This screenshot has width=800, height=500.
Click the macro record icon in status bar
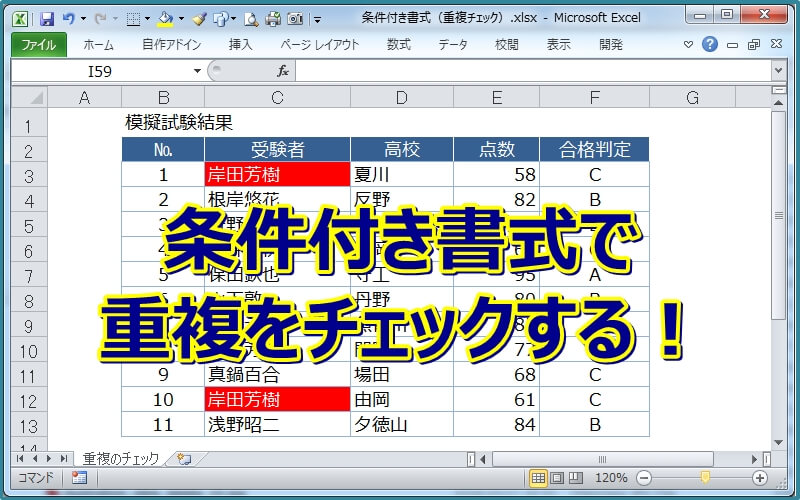tap(79, 478)
